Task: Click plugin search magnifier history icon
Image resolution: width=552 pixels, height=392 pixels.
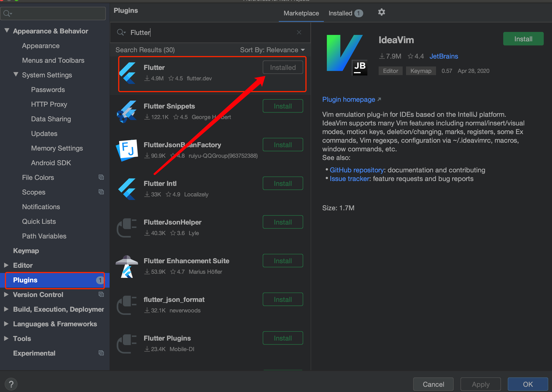Action: click(x=121, y=32)
